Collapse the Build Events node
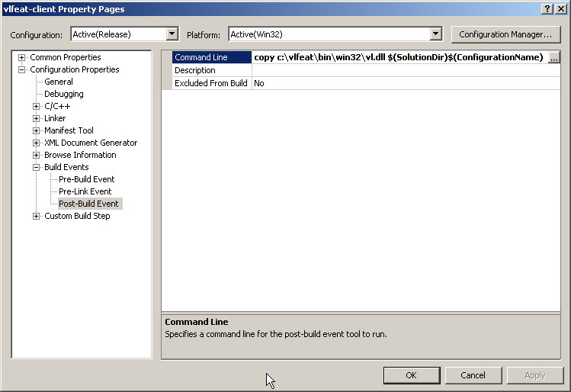The width and height of the screenshot is (571, 392). point(36,168)
